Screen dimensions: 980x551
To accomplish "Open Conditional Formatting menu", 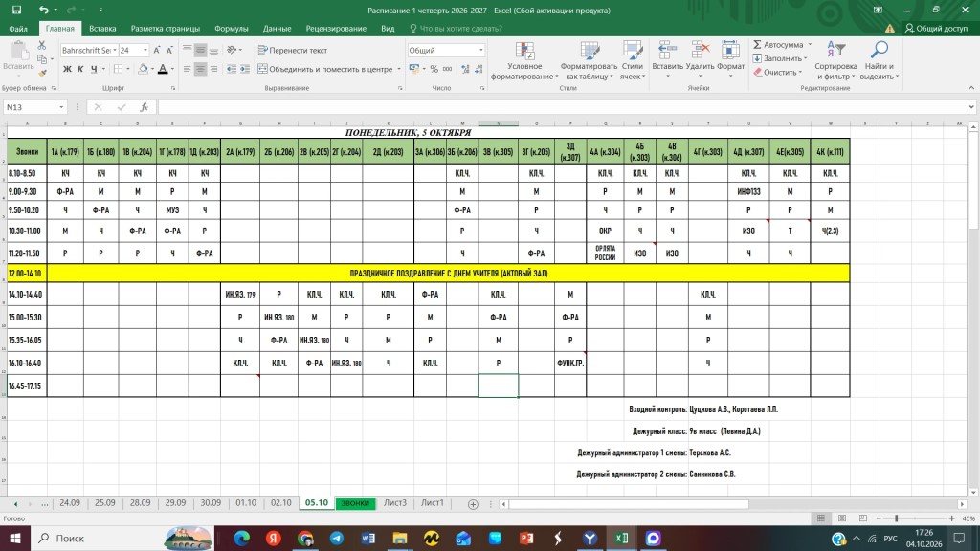I will tap(524, 60).
